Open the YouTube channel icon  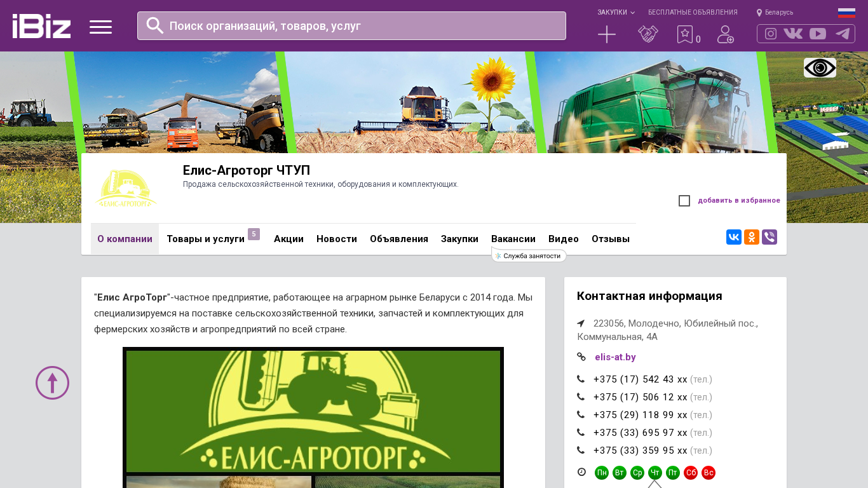pos(818,34)
